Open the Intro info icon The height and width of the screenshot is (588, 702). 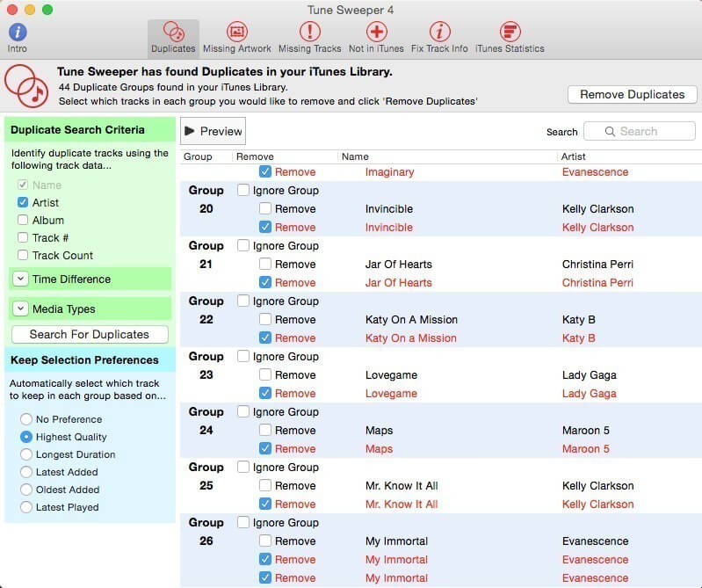tap(18, 33)
